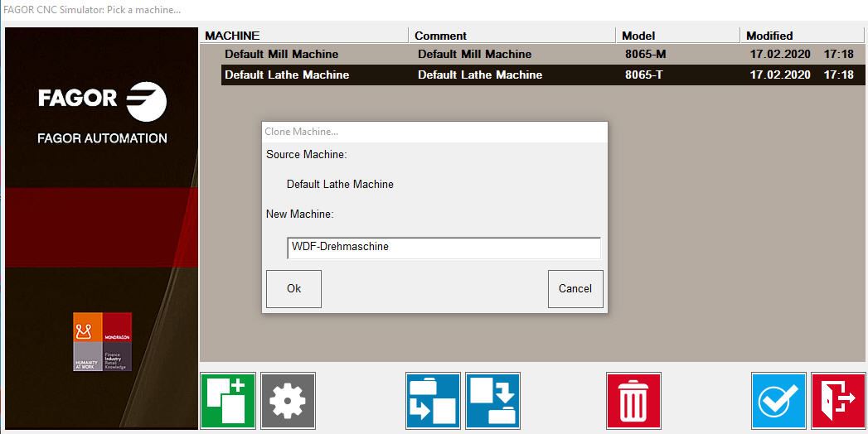Screen dimensions: 868x434
Task: Exit simulator via red door icon
Action: coord(838,401)
